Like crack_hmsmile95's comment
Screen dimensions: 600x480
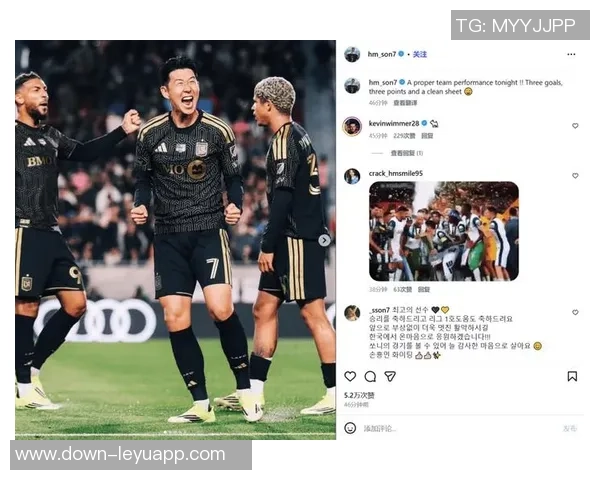[575, 176]
